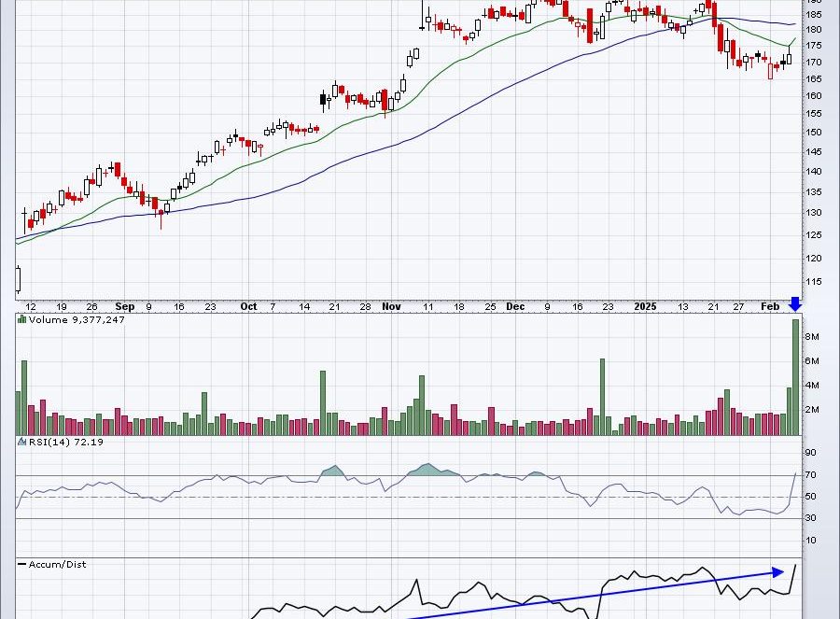Click the '115' price axis label
Viewport: 840px width, 619px height.
(814, 281)
